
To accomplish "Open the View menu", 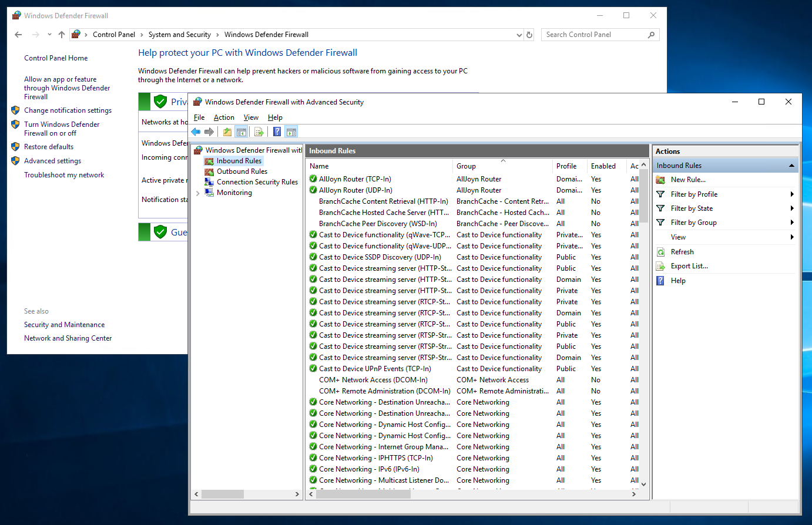I will coord(251,117).
